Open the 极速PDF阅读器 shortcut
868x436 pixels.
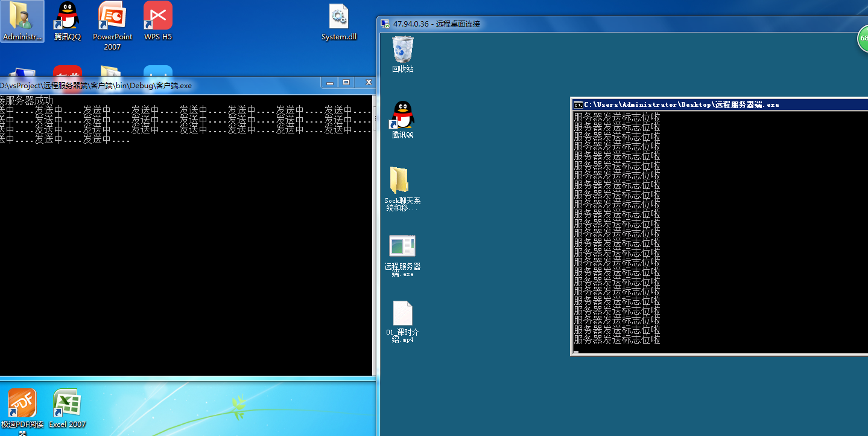click(x=22, y=412)
